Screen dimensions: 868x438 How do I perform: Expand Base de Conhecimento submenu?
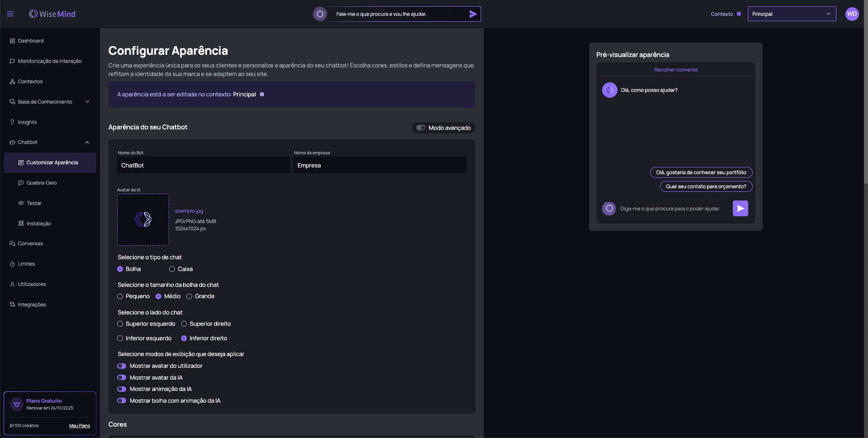pos(87,102)
